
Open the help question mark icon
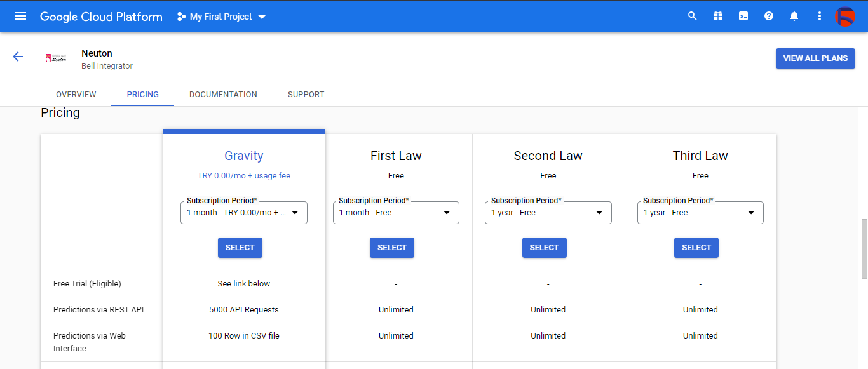769,17
